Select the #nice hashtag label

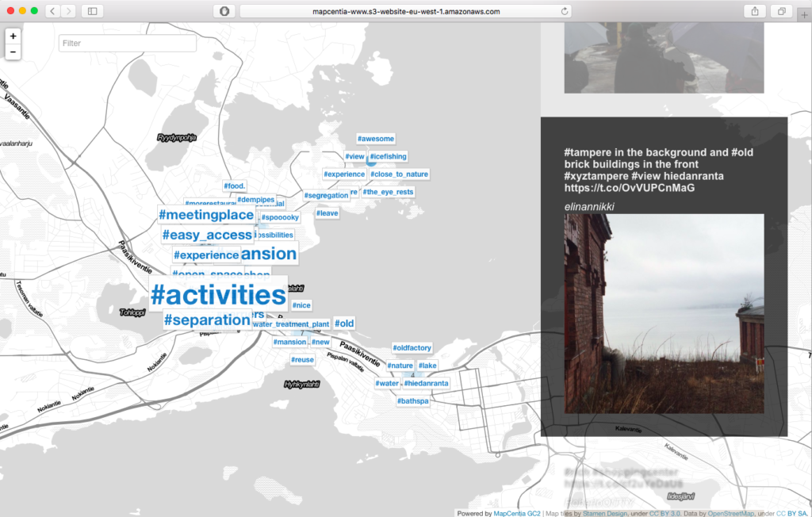301,305
